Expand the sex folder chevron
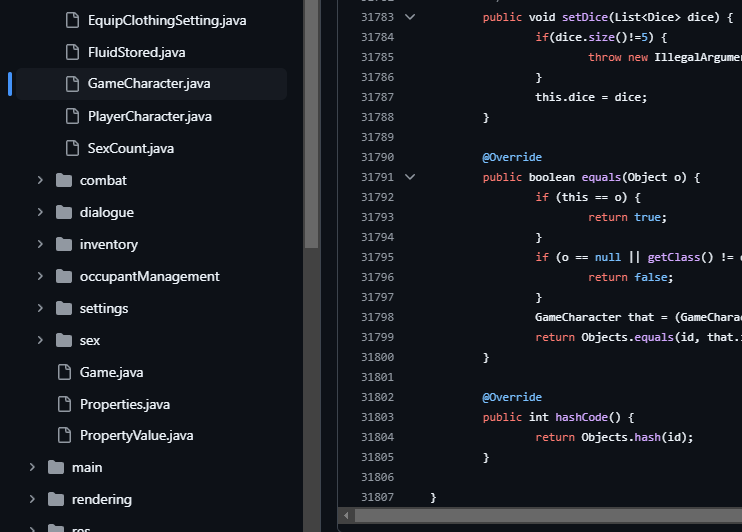The width and height of the screenshot is (742, 532). (x=40, y=340)
